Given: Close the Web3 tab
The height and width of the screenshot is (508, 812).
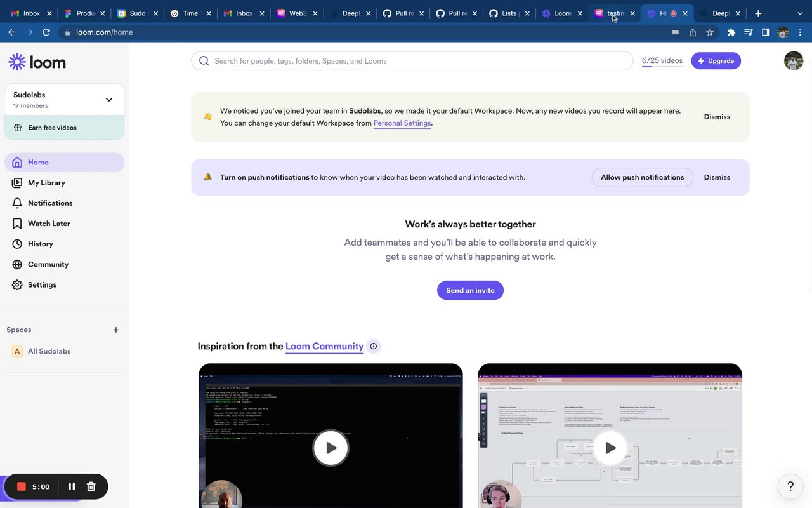Looking at the screenshot, I should [x=315, y=13].
